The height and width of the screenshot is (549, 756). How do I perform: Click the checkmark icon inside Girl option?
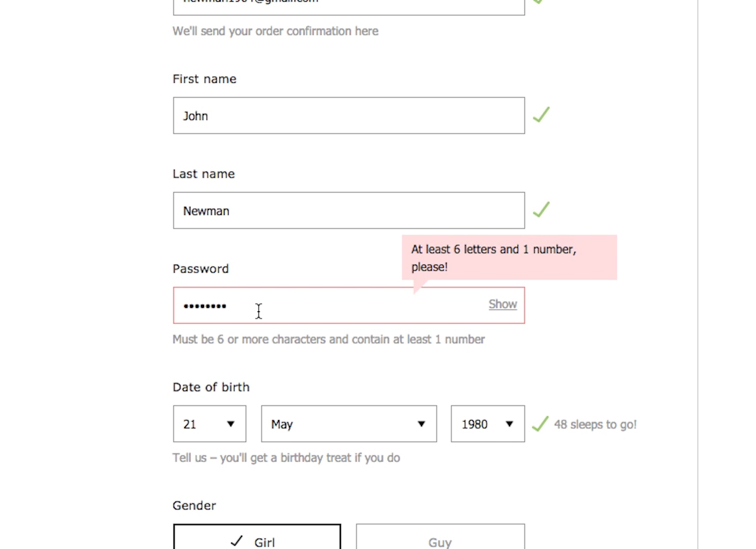tap(237, 541)
